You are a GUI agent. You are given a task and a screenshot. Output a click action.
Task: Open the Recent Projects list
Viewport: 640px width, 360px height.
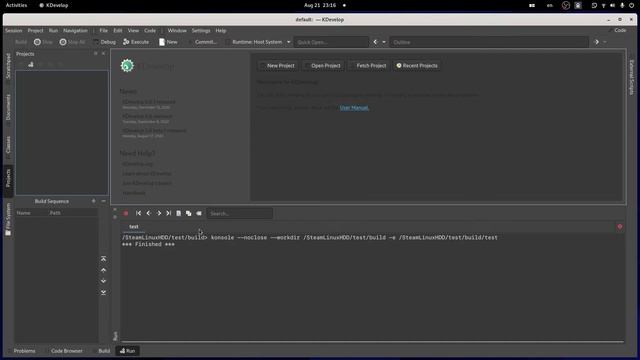[417, 66]
